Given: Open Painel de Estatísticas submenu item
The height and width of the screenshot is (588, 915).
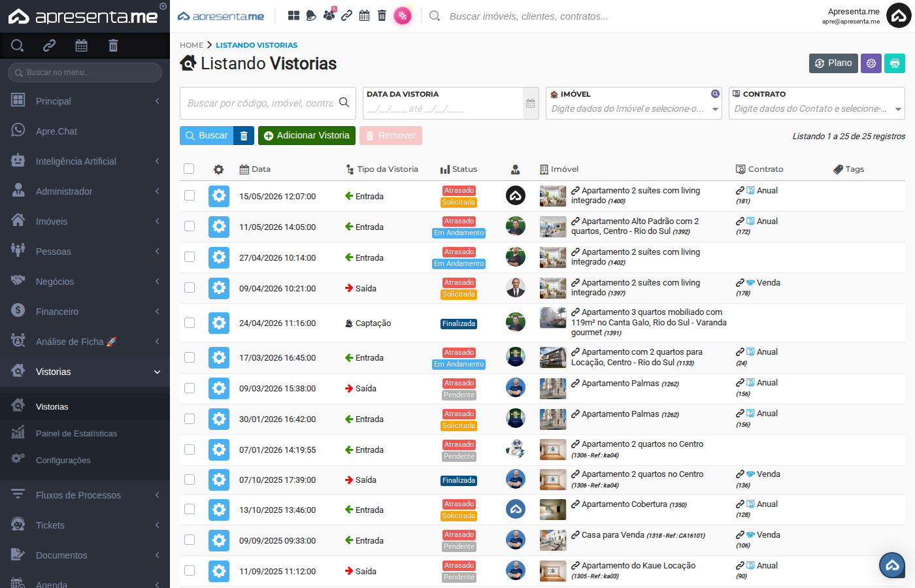Looking at the screenshot, I should (x=85, y=433).
